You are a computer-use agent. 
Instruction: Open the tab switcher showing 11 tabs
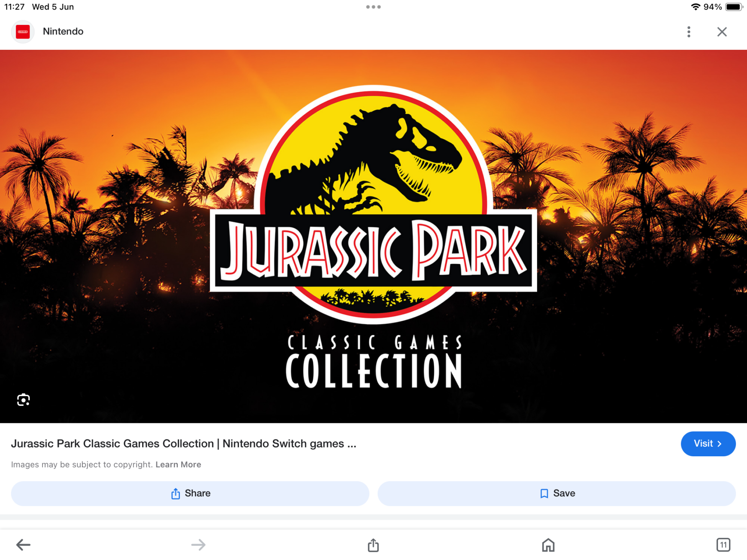[723, 545]
